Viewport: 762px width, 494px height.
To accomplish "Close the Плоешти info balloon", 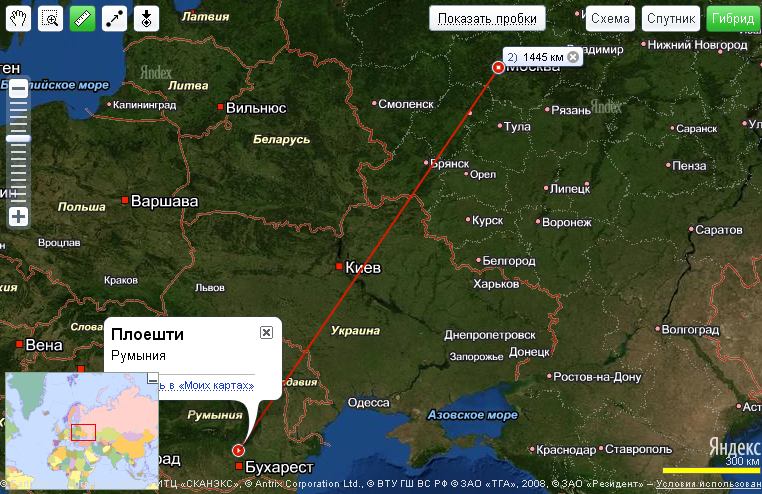I will point(266,332).
